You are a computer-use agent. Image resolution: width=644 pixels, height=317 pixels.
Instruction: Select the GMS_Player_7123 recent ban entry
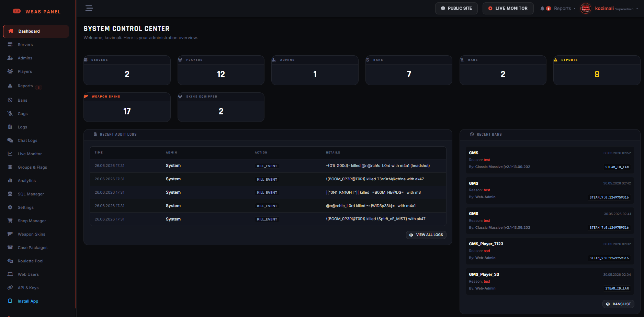[550, 251]
